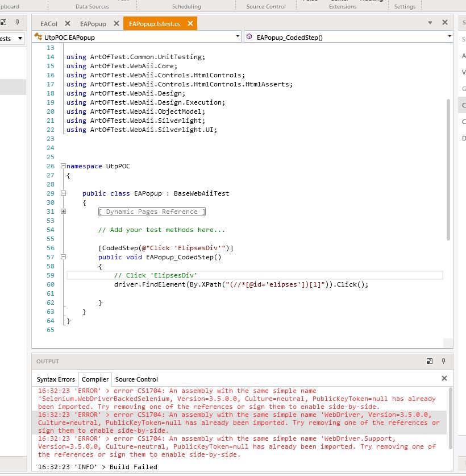Pin the Output panel

(x=444, y=361)
